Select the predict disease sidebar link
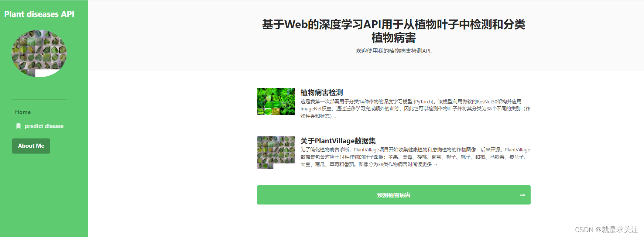 [44, 126]
